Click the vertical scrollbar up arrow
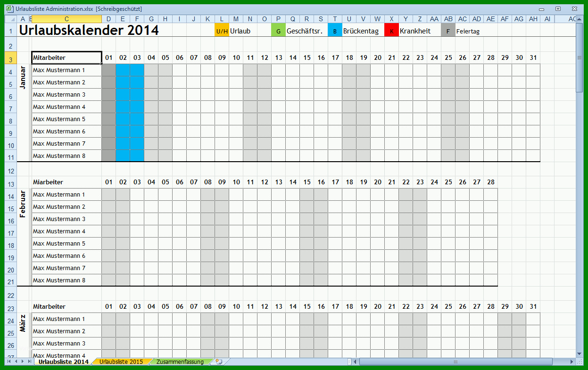Image resolution: width=588 pixels, height=370 pixels. tap(579, 19)
